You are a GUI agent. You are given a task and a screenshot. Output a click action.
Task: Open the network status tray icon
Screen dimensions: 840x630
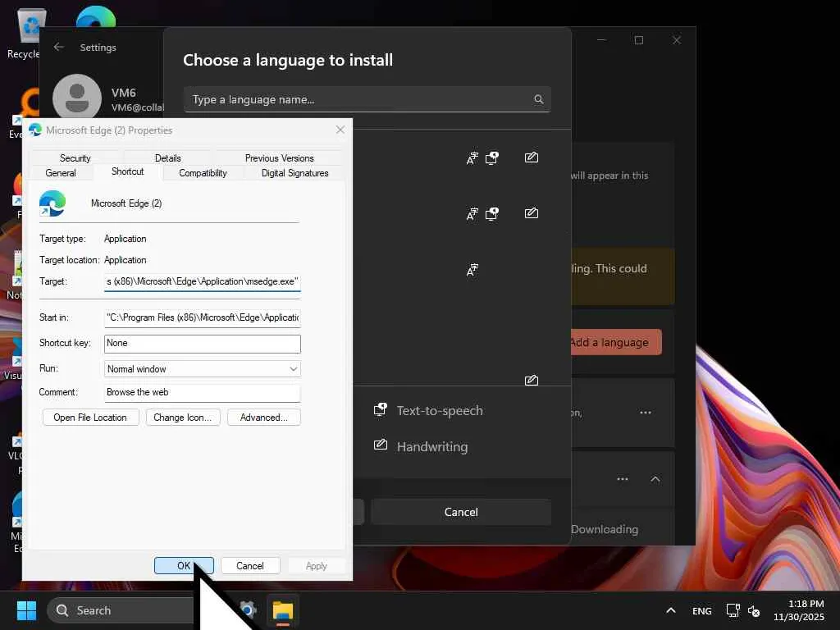tap(733, 610)
